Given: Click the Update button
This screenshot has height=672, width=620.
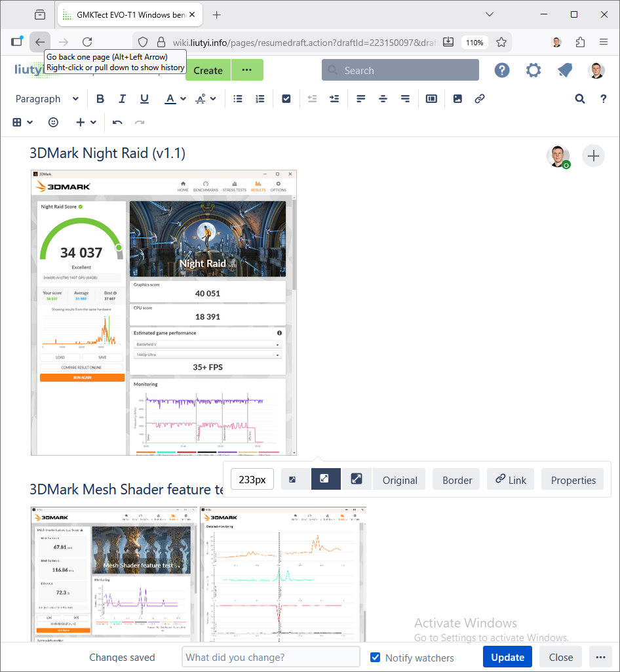Looking at the screenshot, I should 508,657.
